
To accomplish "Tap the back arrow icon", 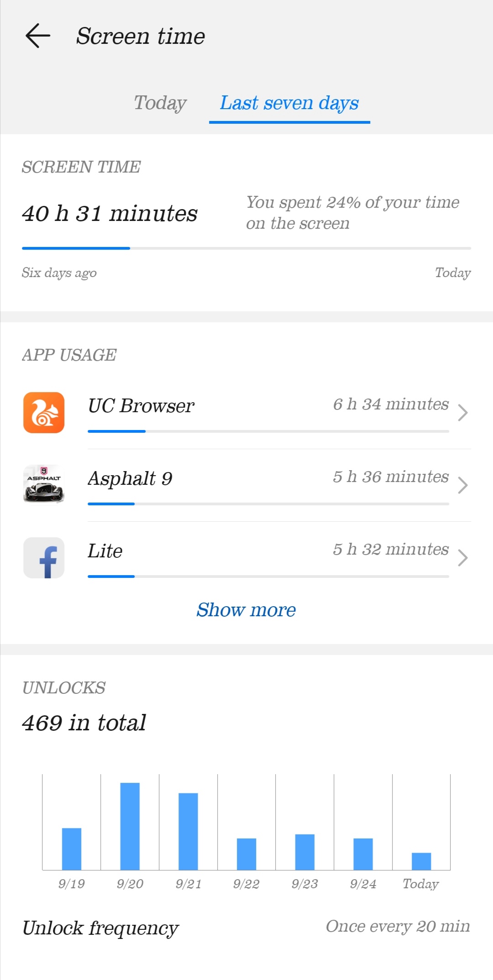I will pyautogui.click(x=38, y=36).
